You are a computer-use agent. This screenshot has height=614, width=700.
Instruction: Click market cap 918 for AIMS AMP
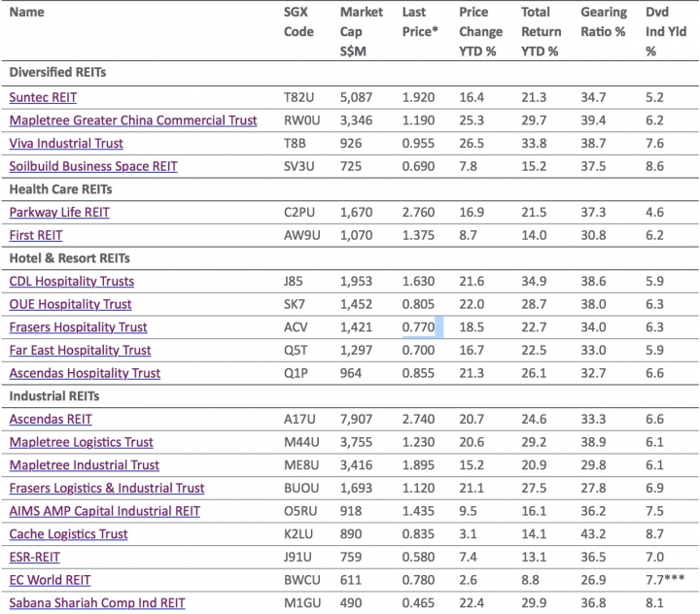click(351, 511)
